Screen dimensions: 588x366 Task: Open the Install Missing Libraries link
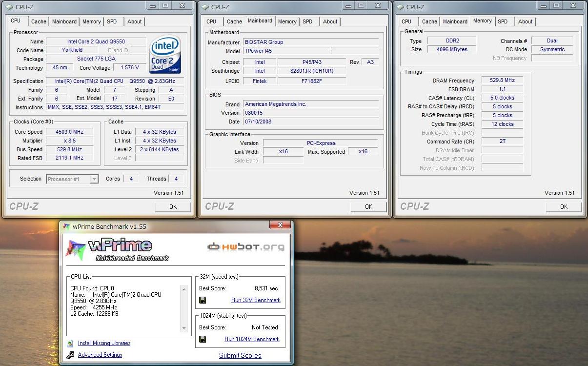click(104, 344)
